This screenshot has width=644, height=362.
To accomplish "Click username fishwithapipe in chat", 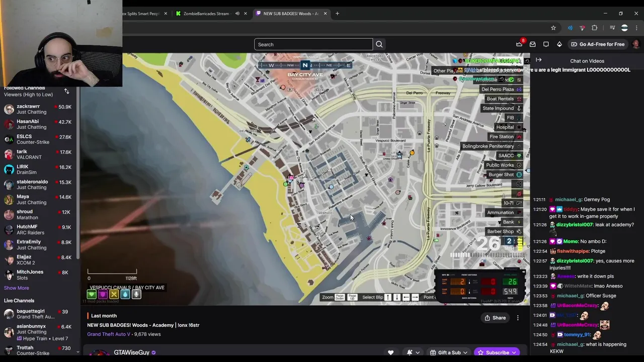I will (572, 251).
